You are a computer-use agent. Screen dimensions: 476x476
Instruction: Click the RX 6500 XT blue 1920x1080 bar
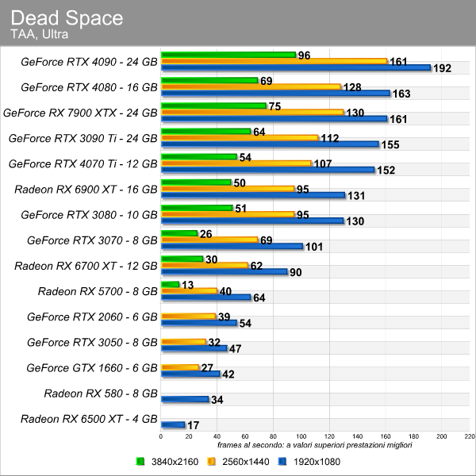click(x=173, y=424)
